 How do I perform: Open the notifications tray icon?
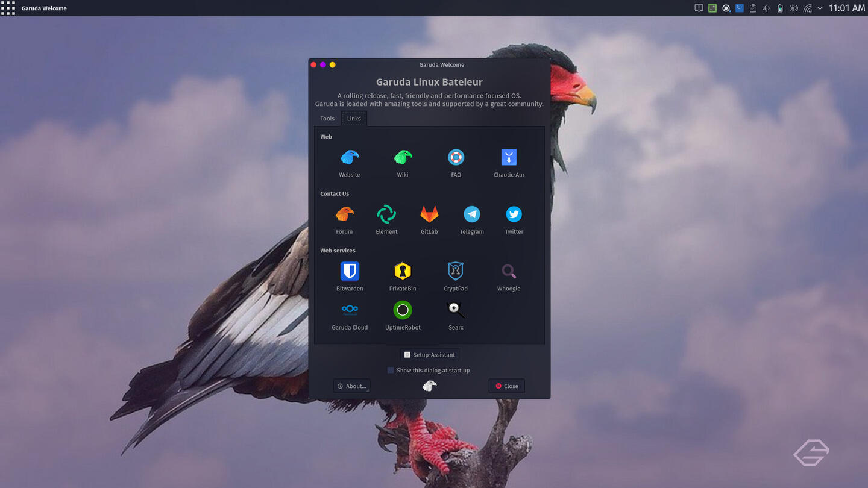[x=699, y=8]
